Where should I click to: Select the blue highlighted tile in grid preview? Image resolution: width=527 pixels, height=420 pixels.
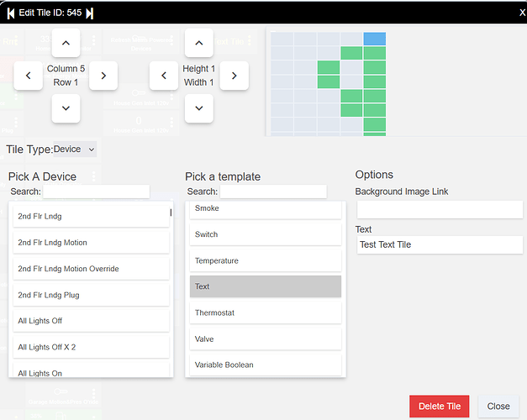pyautogui.click(x=374, y=39)
